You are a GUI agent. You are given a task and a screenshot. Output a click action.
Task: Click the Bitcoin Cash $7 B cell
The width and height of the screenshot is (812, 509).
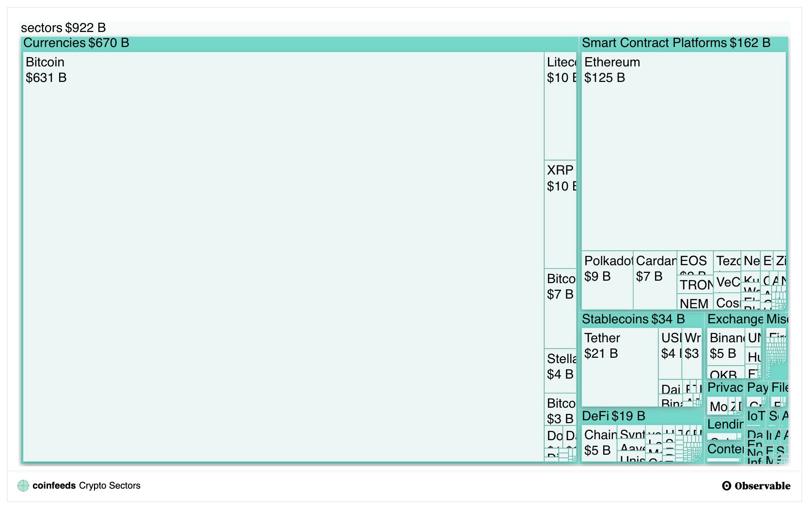click(561, 308)
